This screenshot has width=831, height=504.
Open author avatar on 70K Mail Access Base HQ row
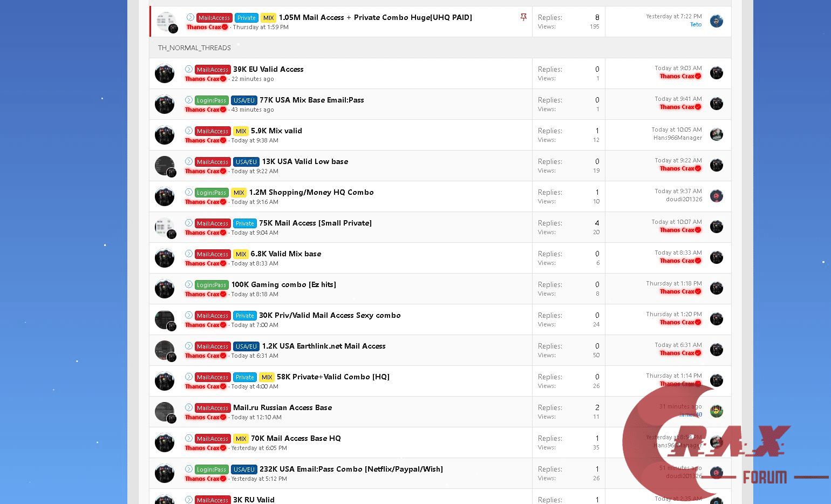165,442
